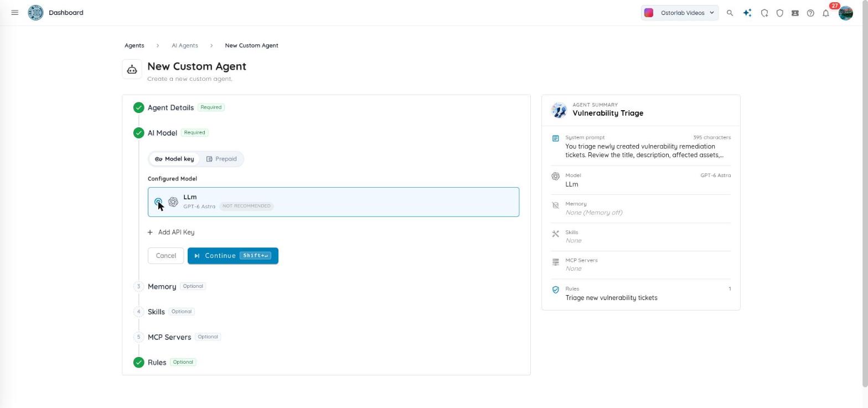The width and height of the screenshot is (868, 408).
Task: Click the page vertical scrollbar
Action: click(x=865, y=194)
